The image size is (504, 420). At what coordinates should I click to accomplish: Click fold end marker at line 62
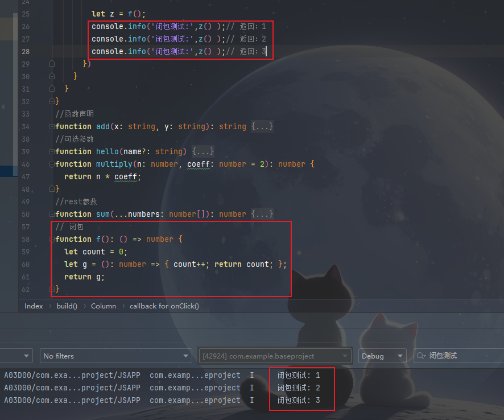[x=52, y=289]
